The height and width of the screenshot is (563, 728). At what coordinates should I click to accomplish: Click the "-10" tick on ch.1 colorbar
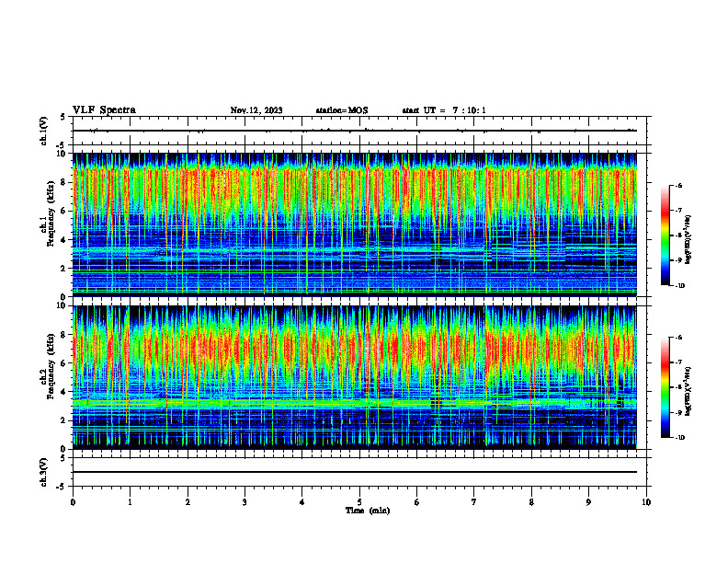[680, 285]
